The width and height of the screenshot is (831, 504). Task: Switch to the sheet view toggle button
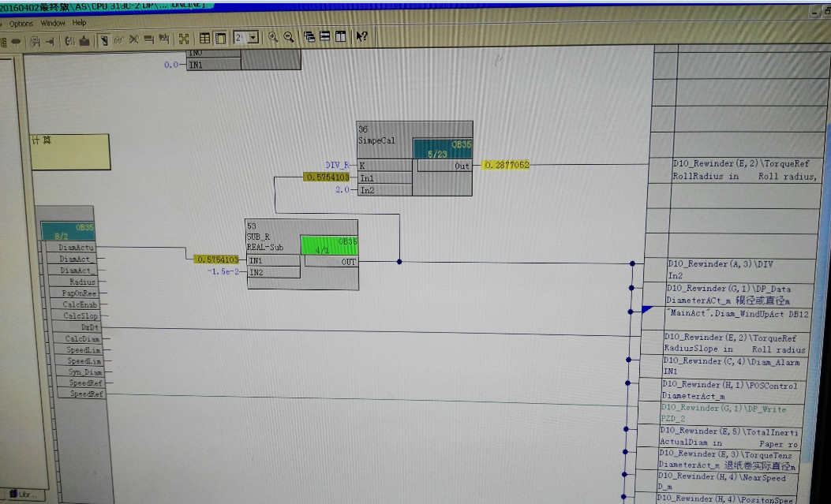[x=204, y=38]
